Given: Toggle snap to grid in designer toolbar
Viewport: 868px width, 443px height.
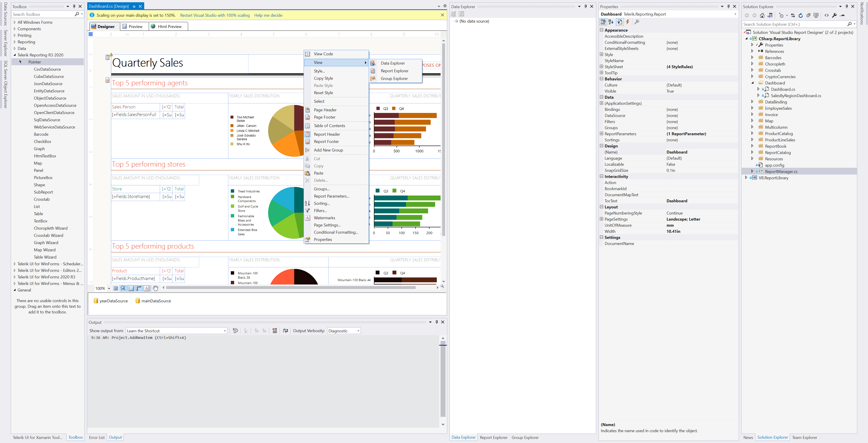Looking at the screenshot, I should pyautogui.click(x=123, y=289).
